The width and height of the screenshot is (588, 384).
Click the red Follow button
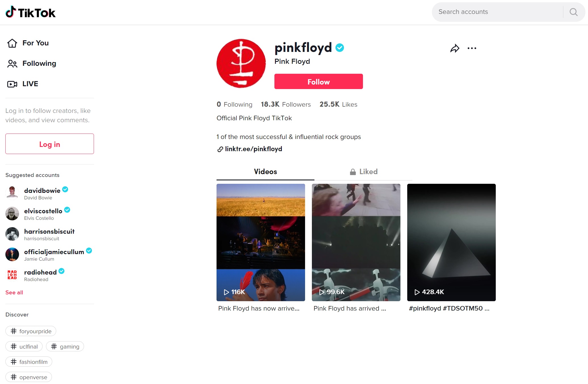tap(318, 81)
